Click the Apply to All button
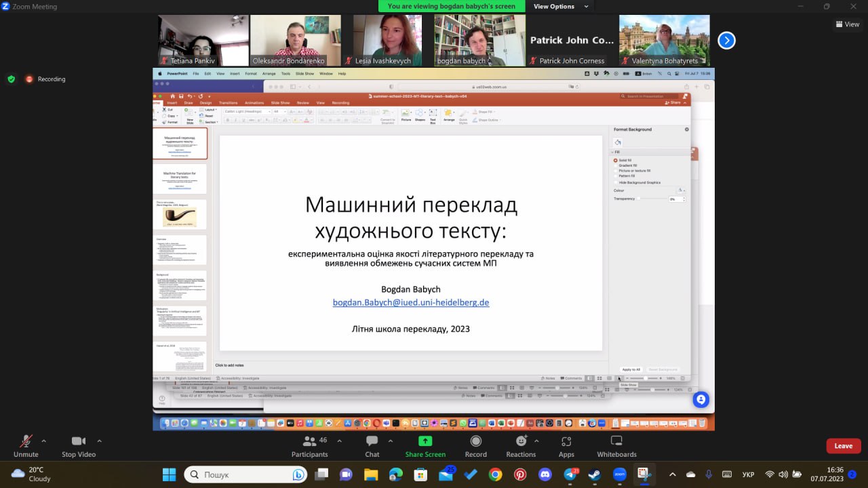Screen dimensions: 868x488 [631, 369]
